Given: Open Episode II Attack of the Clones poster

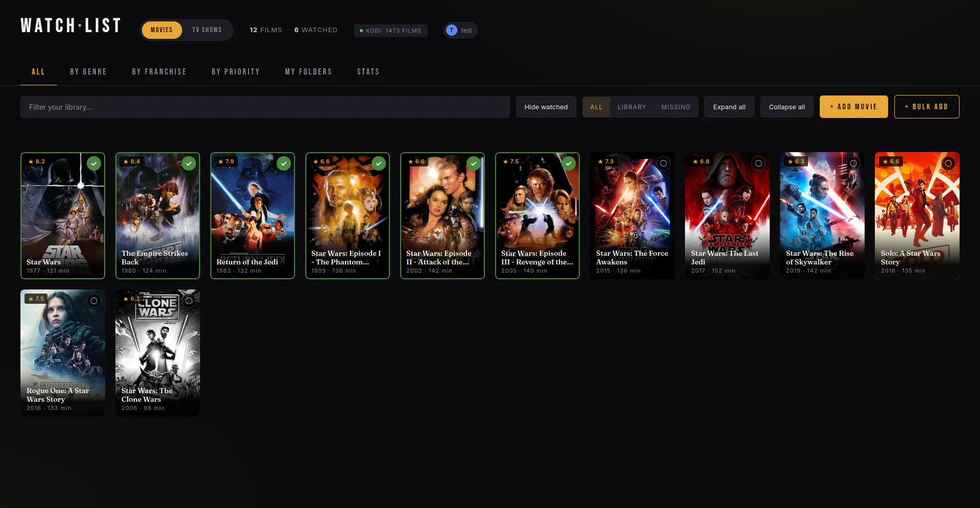Looking at the screenshot, I should point(443,216).
